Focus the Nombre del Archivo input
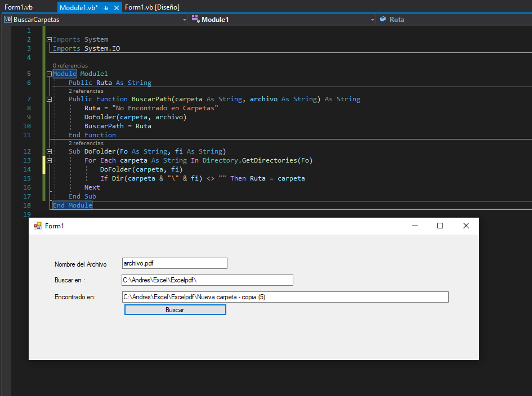This screenshot has width=532, height=396. pyautogui.click(x=175, y=263)
